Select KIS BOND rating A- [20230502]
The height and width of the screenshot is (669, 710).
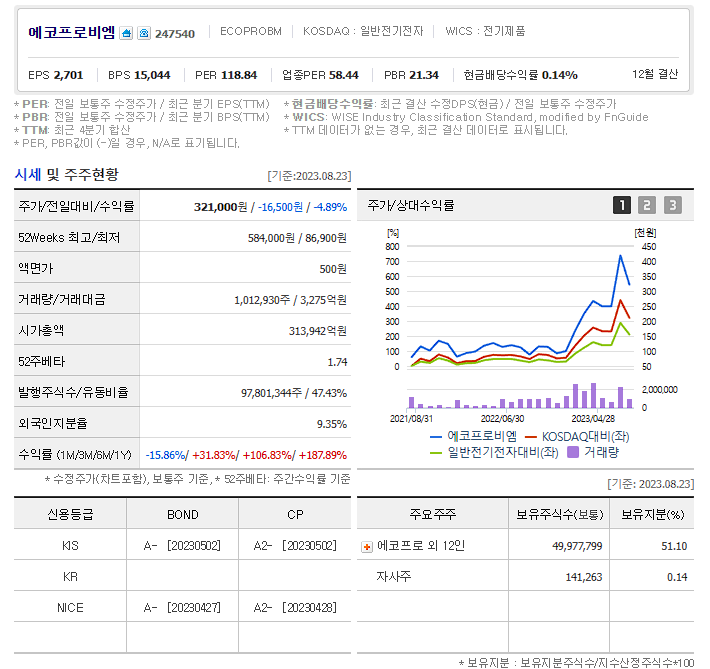tap(182, 546)
